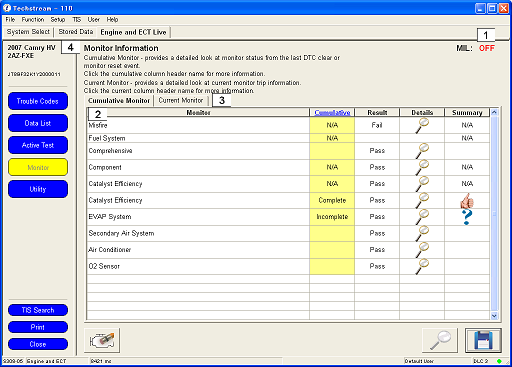The image size is (512, 367).
Task: Select the O2 Sensor row name
Action: point(104,266)
